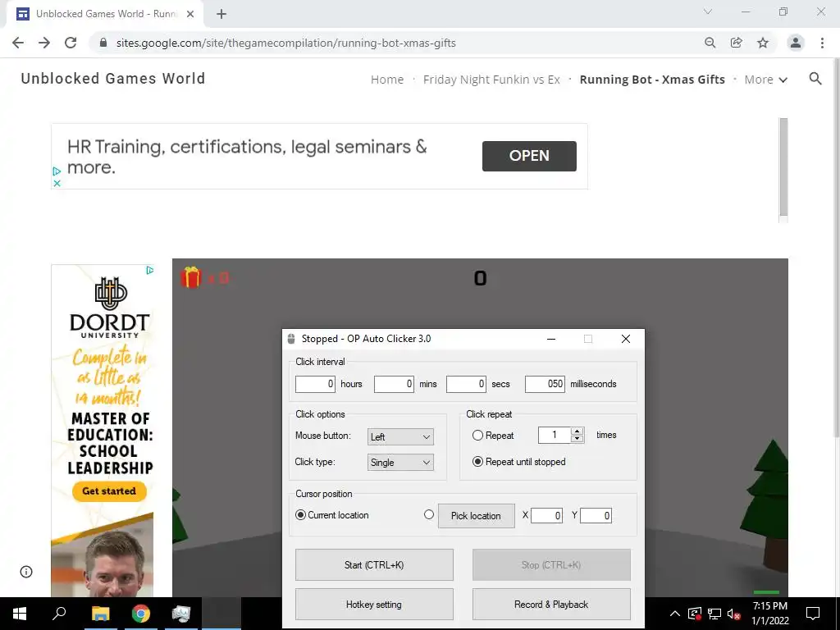Go forward using the browser forward arrow
840x630 pixels.
pyautogui.click(x=44, y=43)
